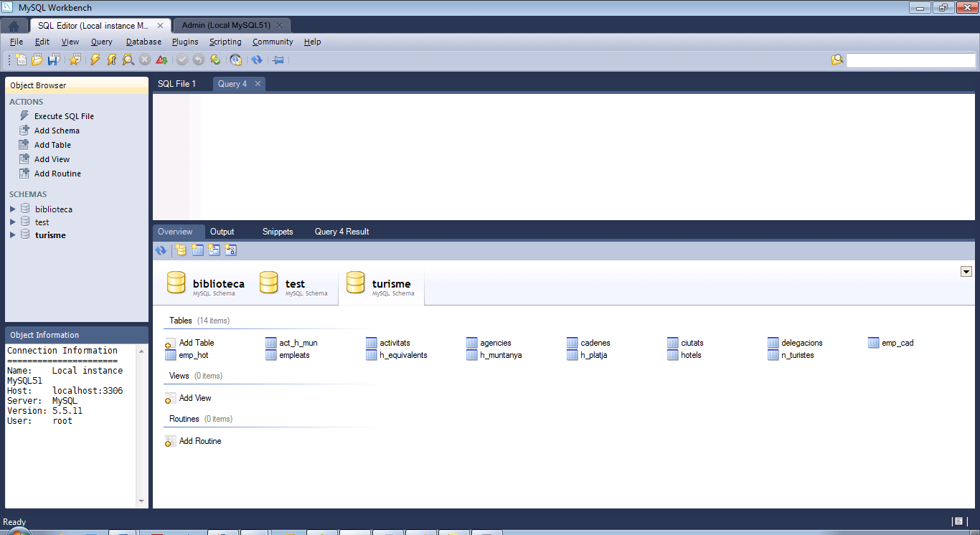Save the SQL script with the floppy disk icon
This screenshot has width=980, height=535.
coord(53,60)
